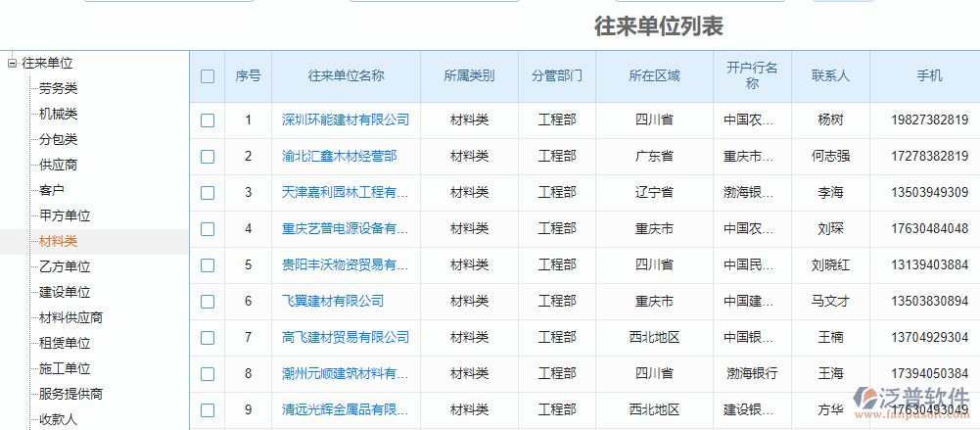980x430 pixels.
Task: Click the 所属类别 column header
Action: pos(469,76)
